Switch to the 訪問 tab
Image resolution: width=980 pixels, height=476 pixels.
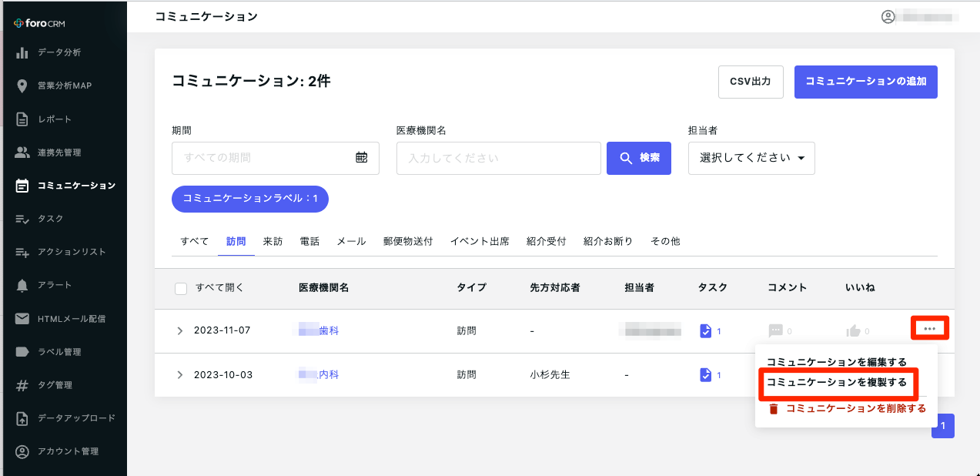click(236, 241)
